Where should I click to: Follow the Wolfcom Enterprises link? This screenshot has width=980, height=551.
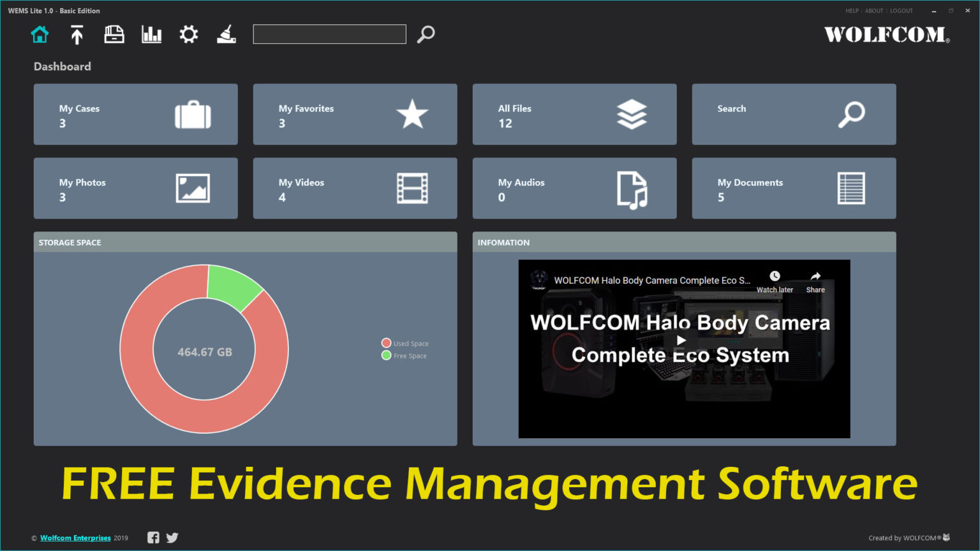75,538
